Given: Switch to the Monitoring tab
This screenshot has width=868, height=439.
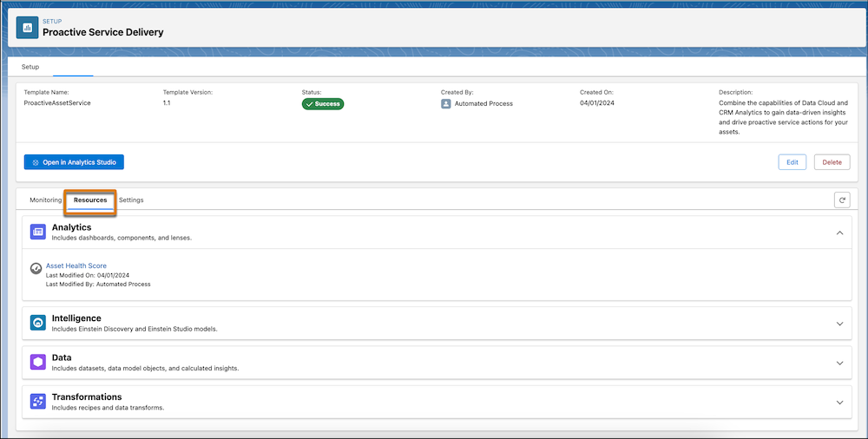Looking at the screenshot, I should coord(45,200).
